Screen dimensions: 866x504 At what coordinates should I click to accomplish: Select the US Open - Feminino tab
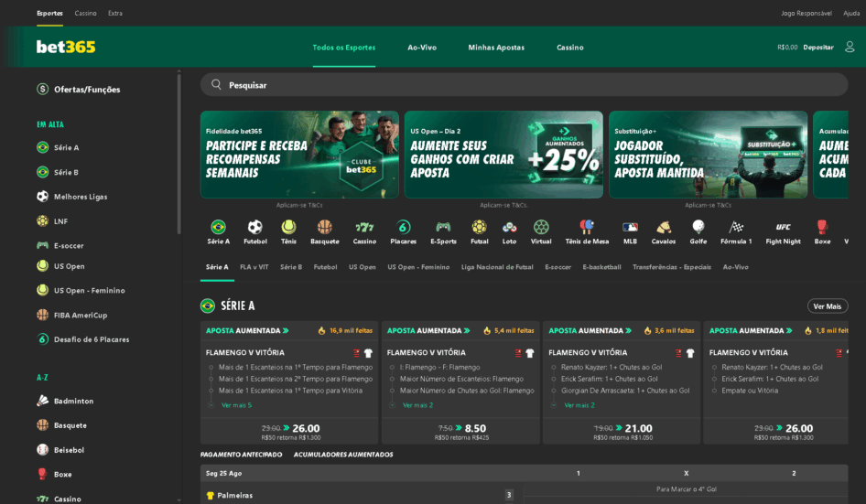click(418, 267)
